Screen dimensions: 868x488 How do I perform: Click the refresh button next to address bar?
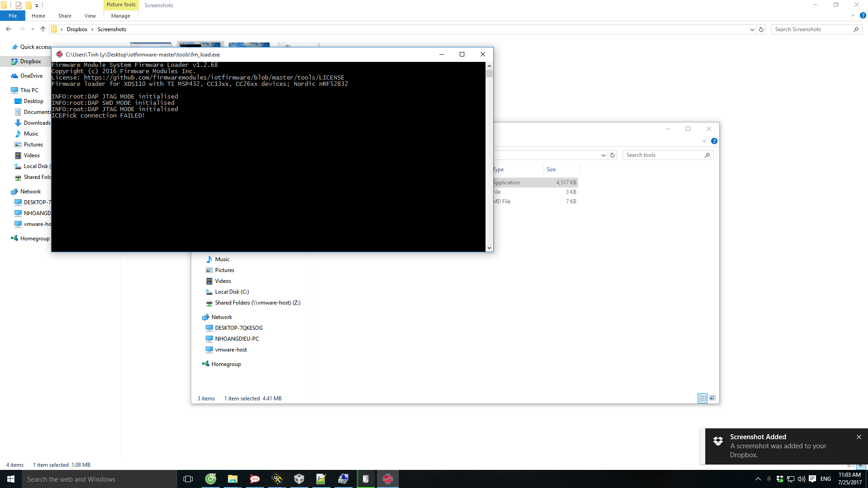761,29
